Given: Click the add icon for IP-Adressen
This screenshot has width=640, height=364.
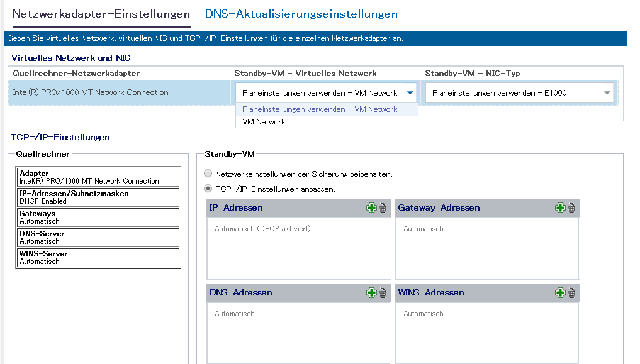Looking at the screenshot, I should 371,208.
